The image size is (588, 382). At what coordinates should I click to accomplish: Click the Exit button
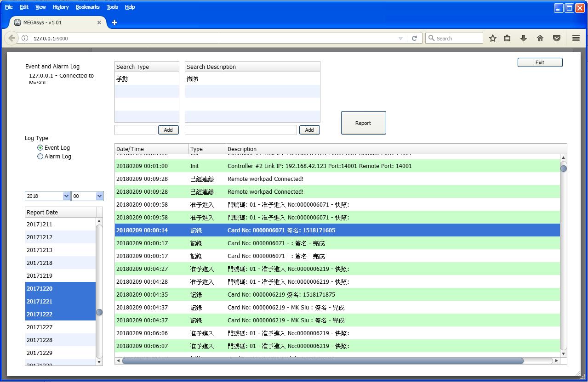[x=540, y=62]
